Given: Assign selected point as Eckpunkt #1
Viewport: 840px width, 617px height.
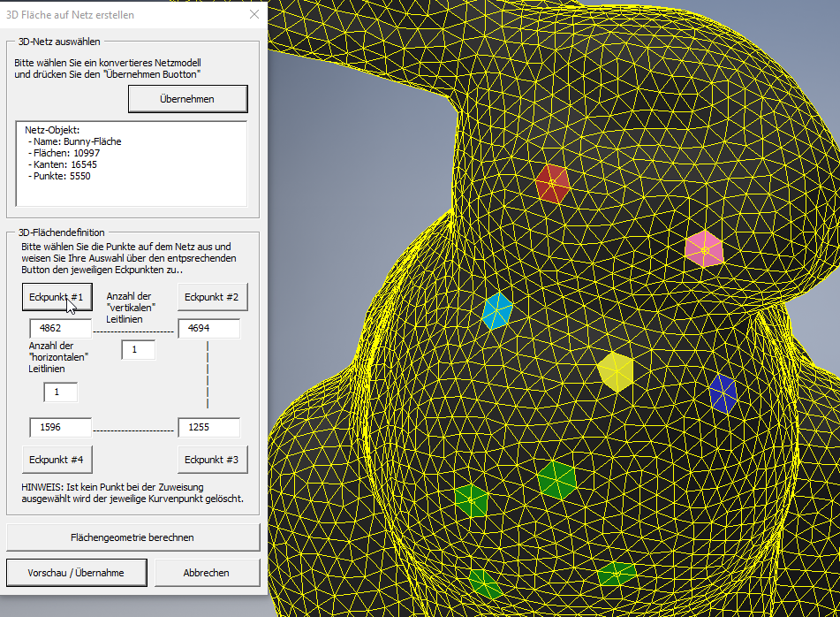Looking at the screenshot, I should click(x=57, y=297).
